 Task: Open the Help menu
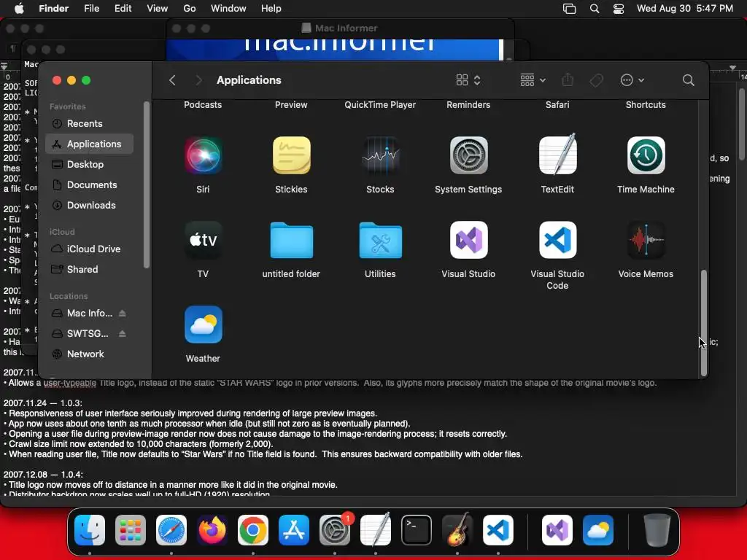[271, 8]
